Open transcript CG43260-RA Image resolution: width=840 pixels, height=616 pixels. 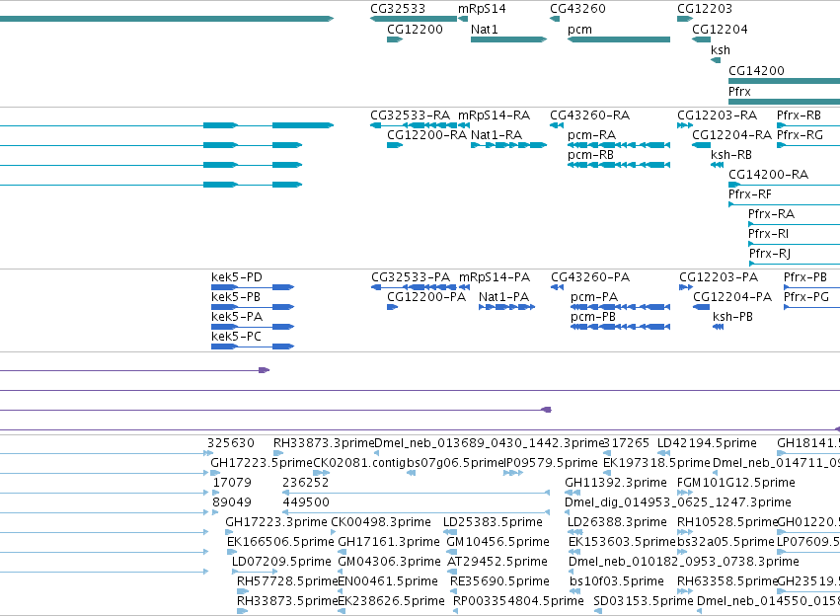pyautogui.click(x=590, y=115)
